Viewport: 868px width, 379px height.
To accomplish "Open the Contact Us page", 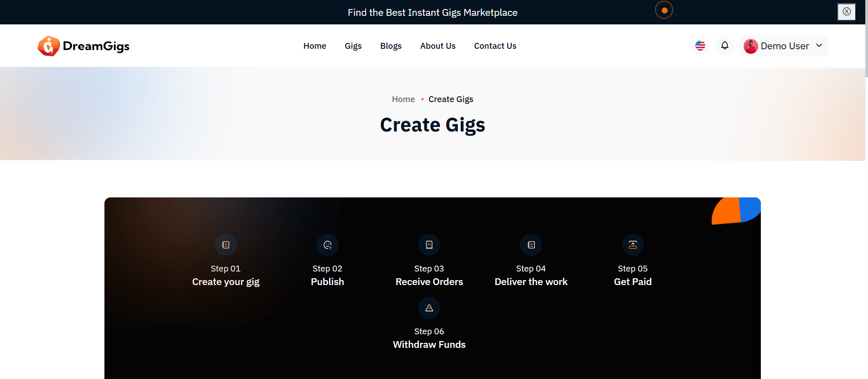I will [495, 46].
